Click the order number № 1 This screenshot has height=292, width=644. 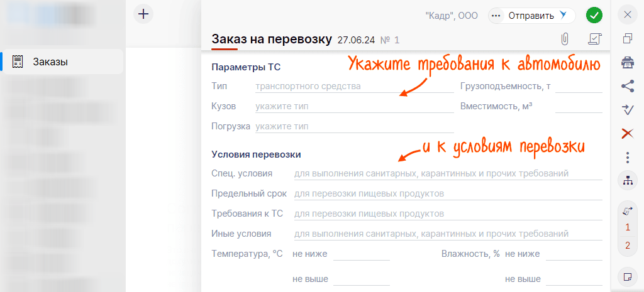390,40
